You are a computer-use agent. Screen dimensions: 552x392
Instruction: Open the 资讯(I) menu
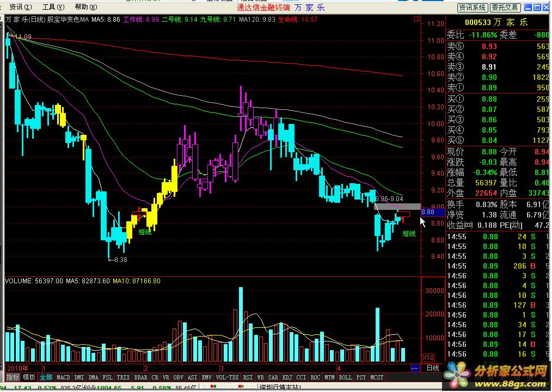pos(20,7)
